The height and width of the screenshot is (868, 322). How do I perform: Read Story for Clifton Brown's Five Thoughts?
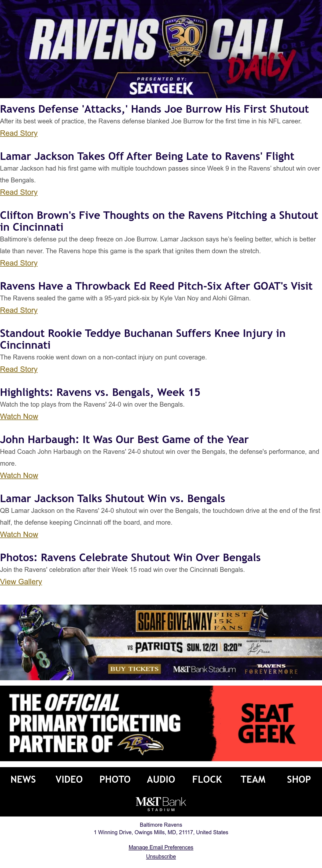pos(19,263)
